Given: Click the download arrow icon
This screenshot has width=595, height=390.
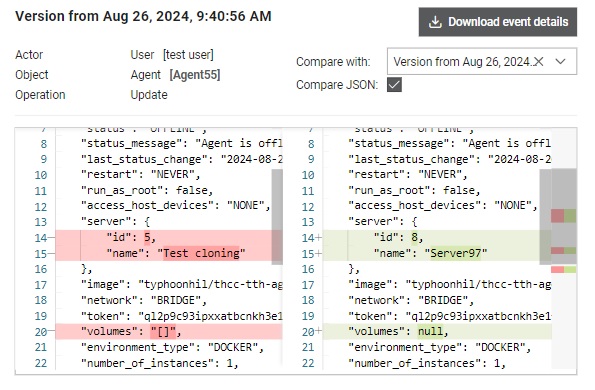Looking at the screenshot, I should coord(435,22).
